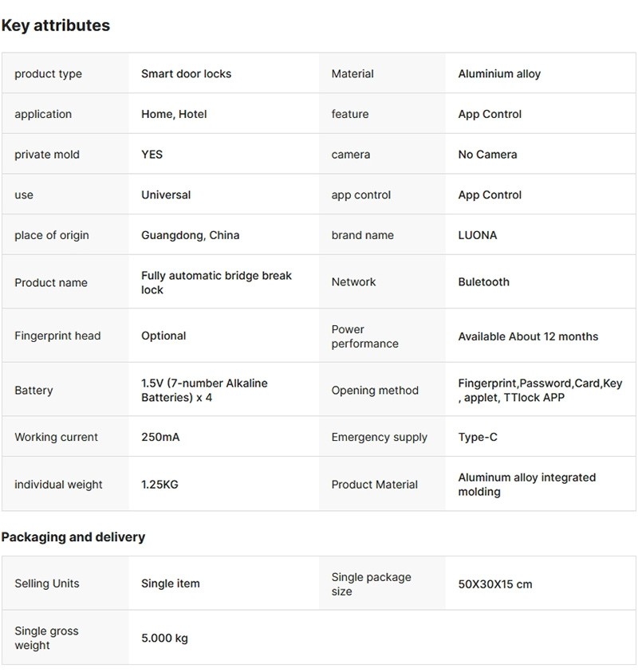Screen dimensions: 638x672
Task: Click the No Camera value
Action: click(x=487, y=155)
